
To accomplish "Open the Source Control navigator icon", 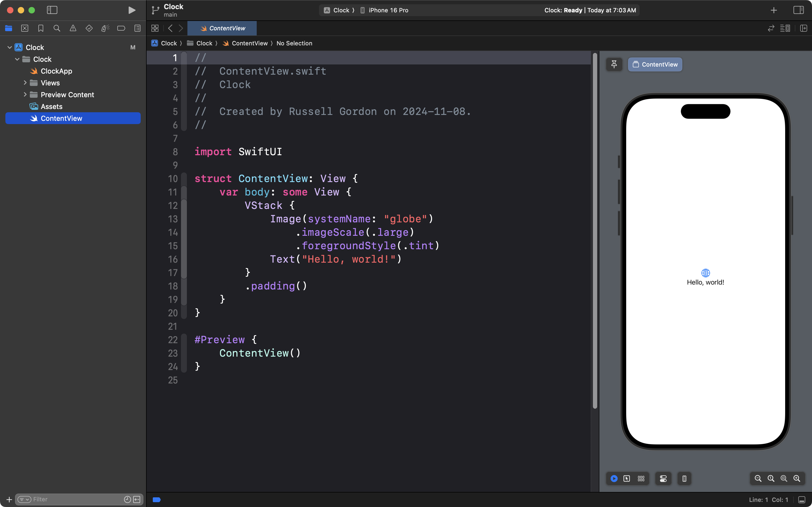I will click(24, 28).
